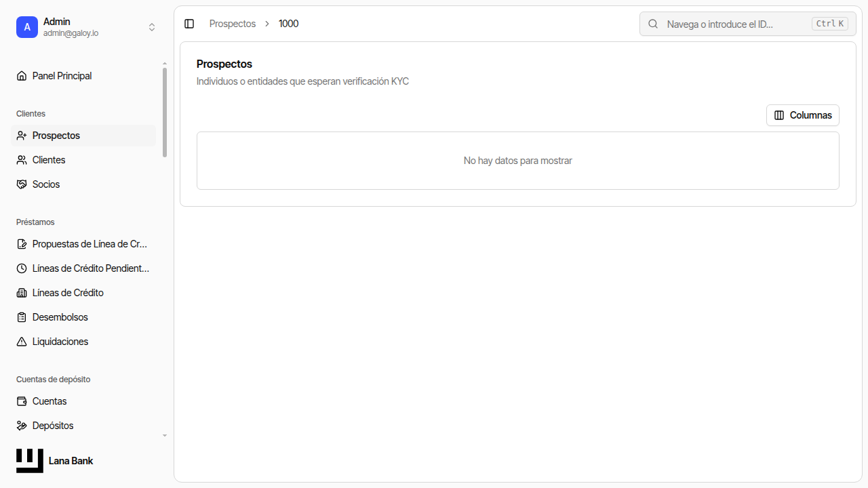This screenshot has width=868, height=488.
Task: Click the Líneas de Crédito building icon
Action: point(22,293)
